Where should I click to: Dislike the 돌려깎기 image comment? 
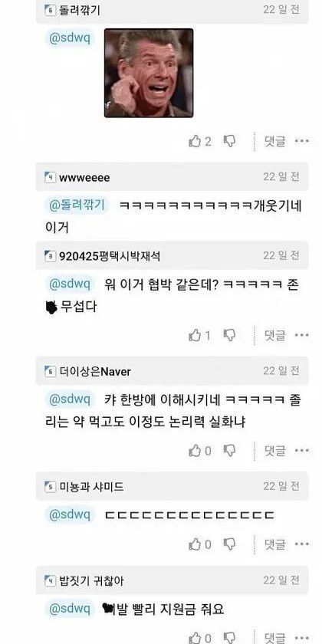tap(229, 142)
